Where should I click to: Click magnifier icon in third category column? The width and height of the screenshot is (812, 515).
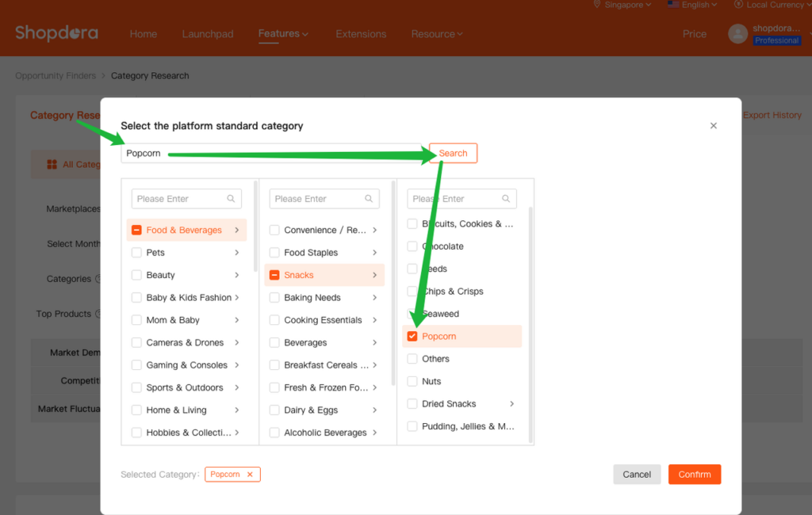tap(506, 199)
